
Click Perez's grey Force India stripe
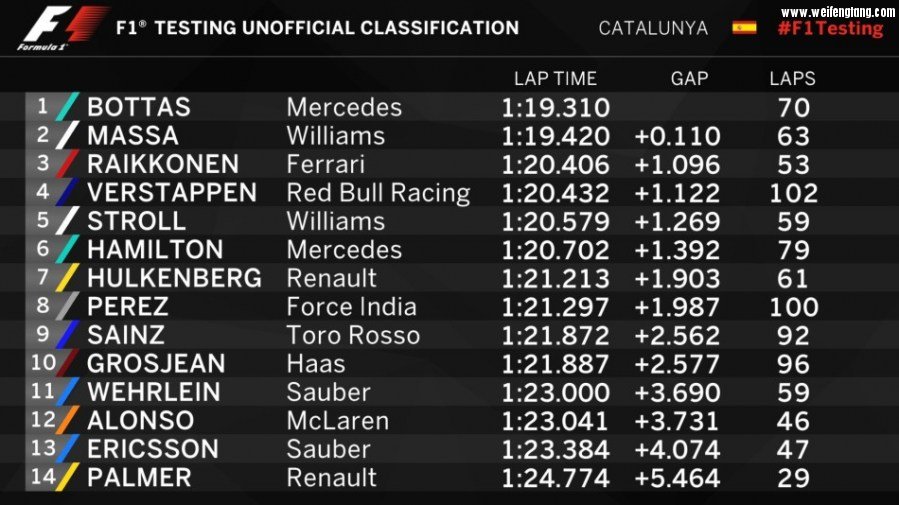69,307
